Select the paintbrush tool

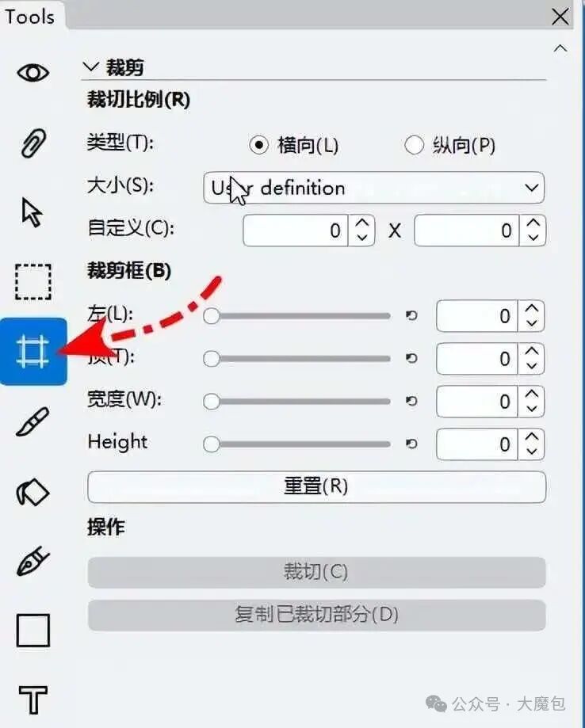(32, 421)
